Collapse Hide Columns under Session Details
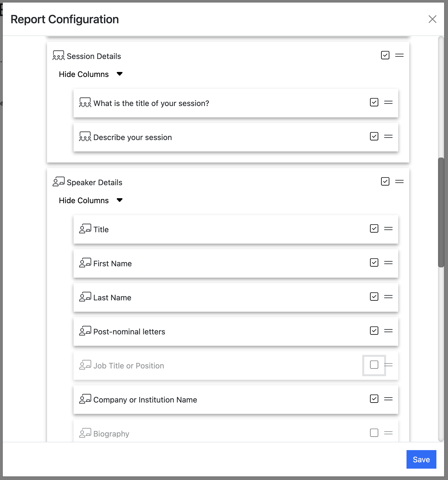 (x=119, y=74)
